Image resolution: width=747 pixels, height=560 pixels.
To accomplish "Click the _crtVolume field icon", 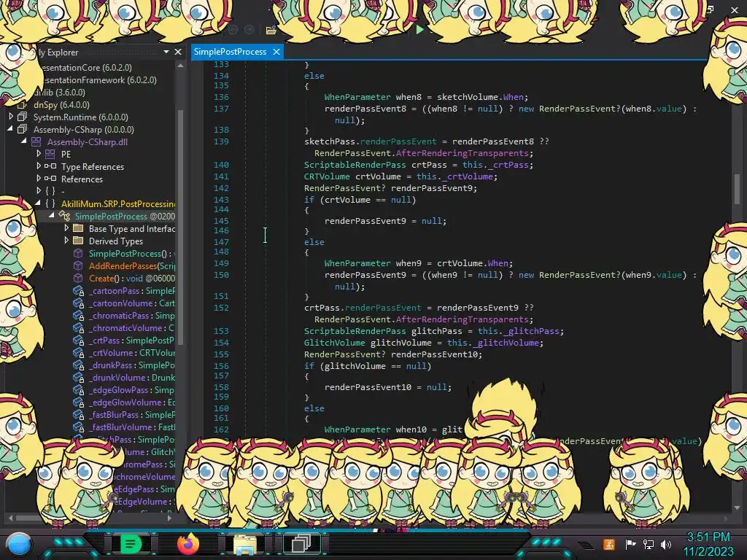I will point(79,352).
